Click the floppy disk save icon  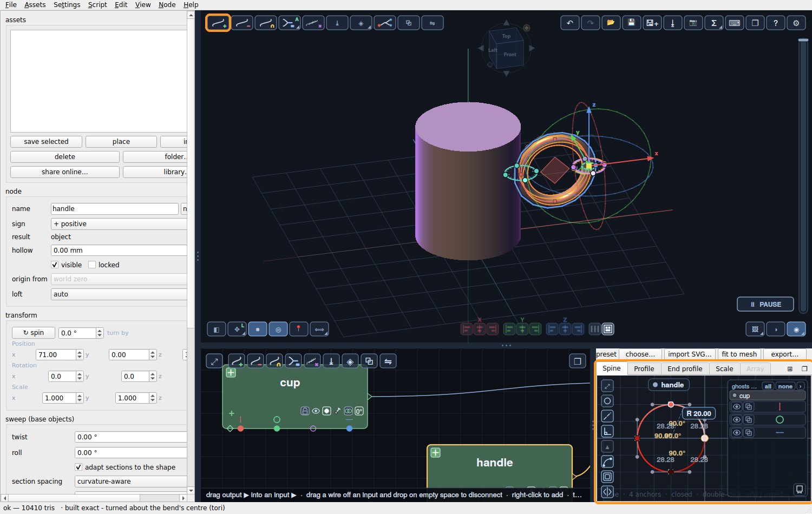(x=631, y=23)
